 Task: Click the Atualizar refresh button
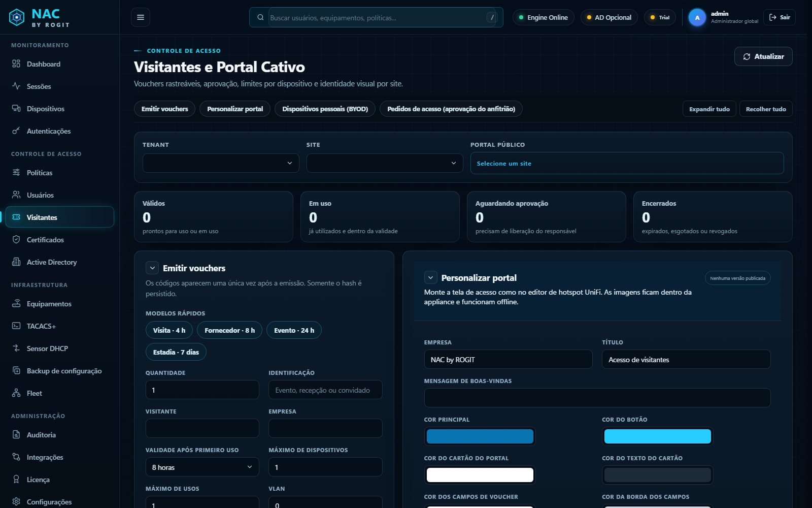[763, 56]
